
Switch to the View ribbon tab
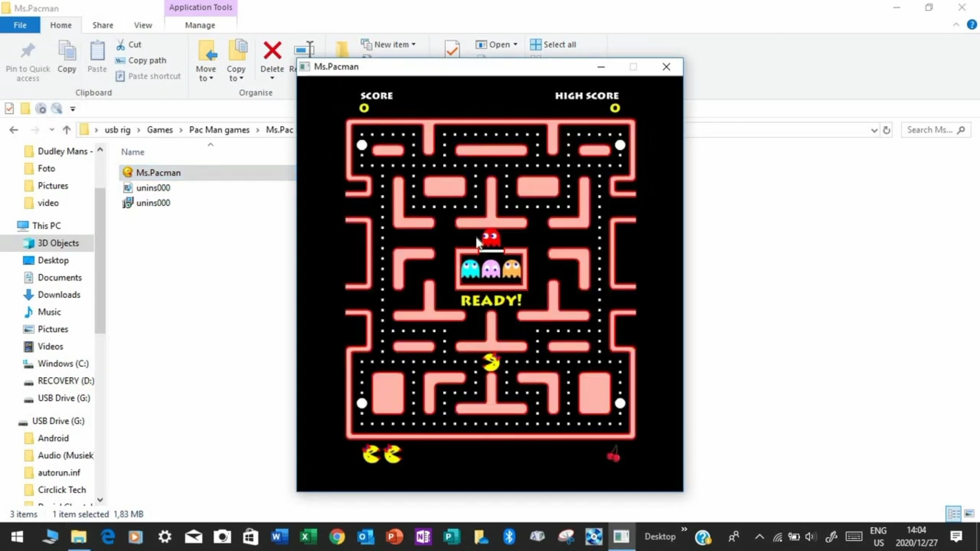[143, 25]
